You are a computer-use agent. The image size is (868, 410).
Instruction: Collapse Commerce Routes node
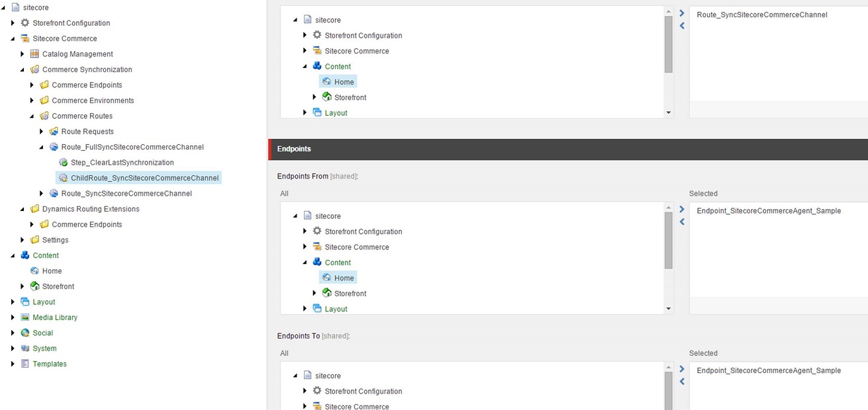(x=32, y=116)
